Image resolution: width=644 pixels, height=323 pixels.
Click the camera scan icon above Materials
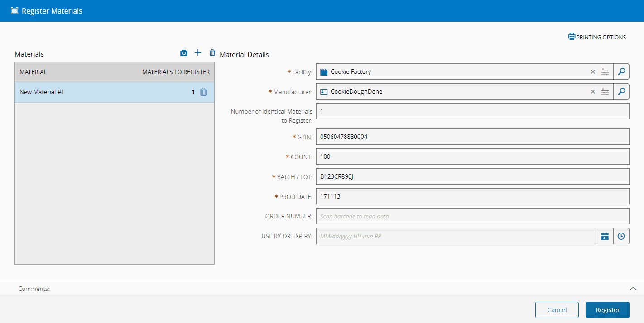[183, 53]
